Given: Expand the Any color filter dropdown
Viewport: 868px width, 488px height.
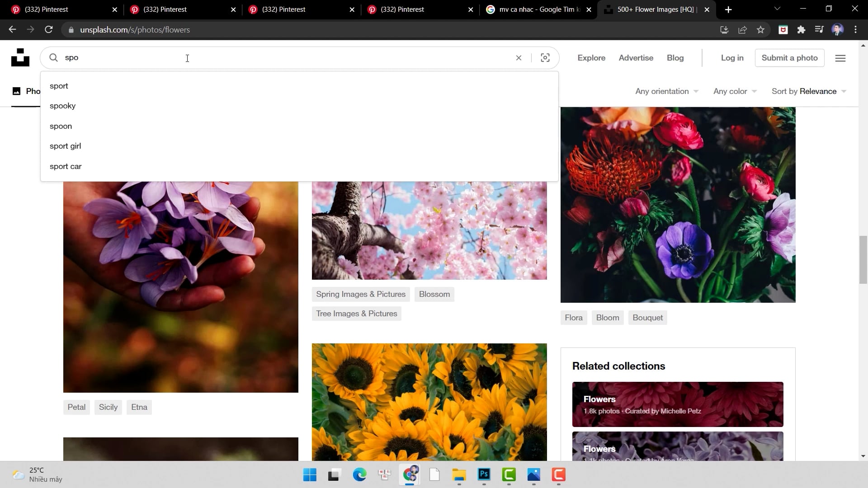Looking at the screenshot, I should [735, 91].
